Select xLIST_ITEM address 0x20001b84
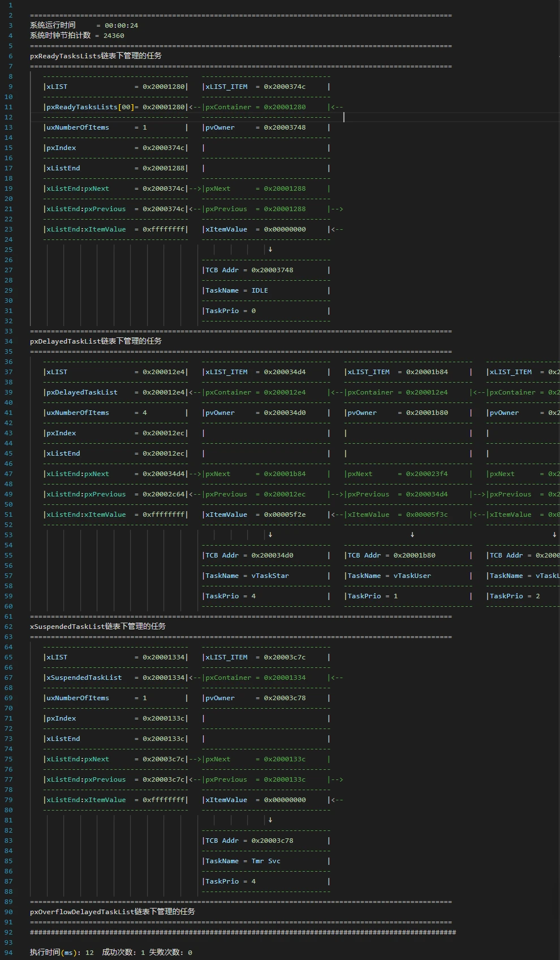The height and width of the screenshot is (960, 560). coord(427,372)
